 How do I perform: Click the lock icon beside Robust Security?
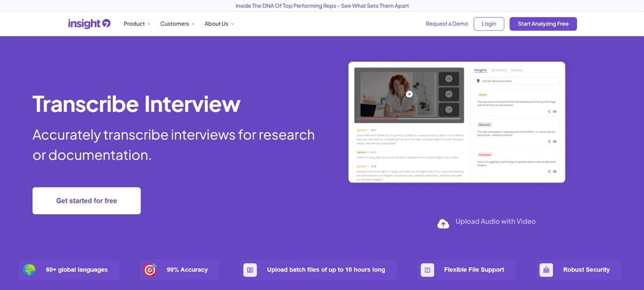coord(546,270)
